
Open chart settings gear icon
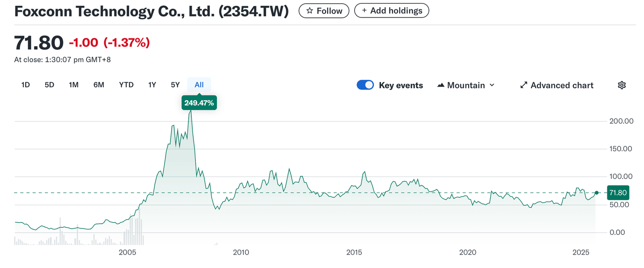[621, 85]
